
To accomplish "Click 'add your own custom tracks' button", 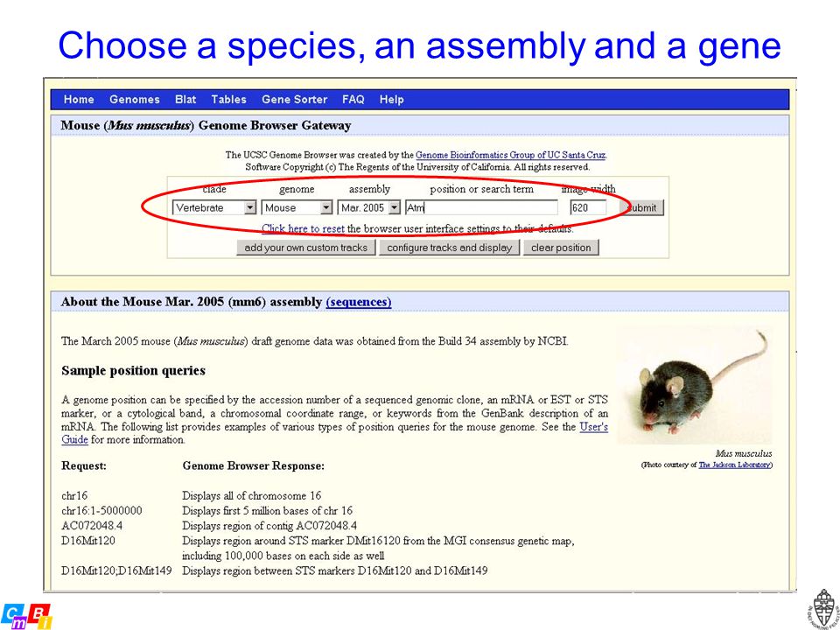I will [x=306, y=248].
